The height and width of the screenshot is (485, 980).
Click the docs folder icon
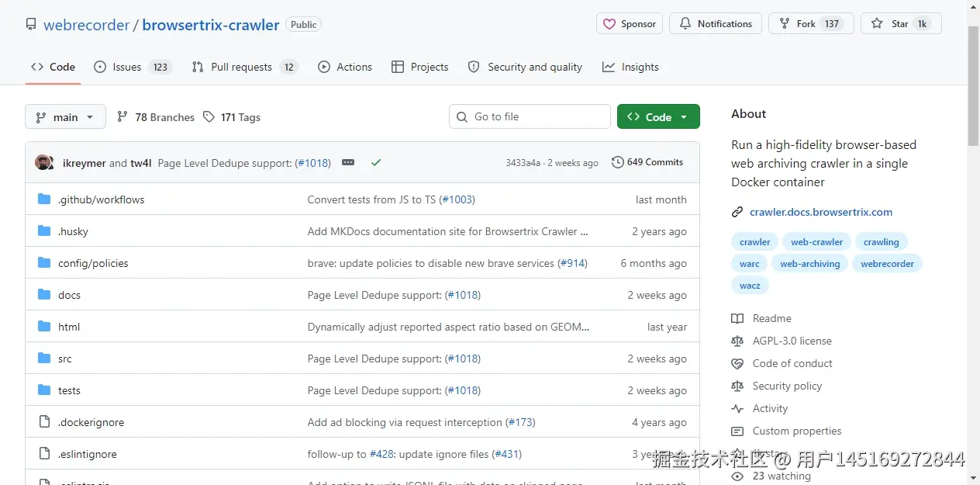[x=44, y=295]
